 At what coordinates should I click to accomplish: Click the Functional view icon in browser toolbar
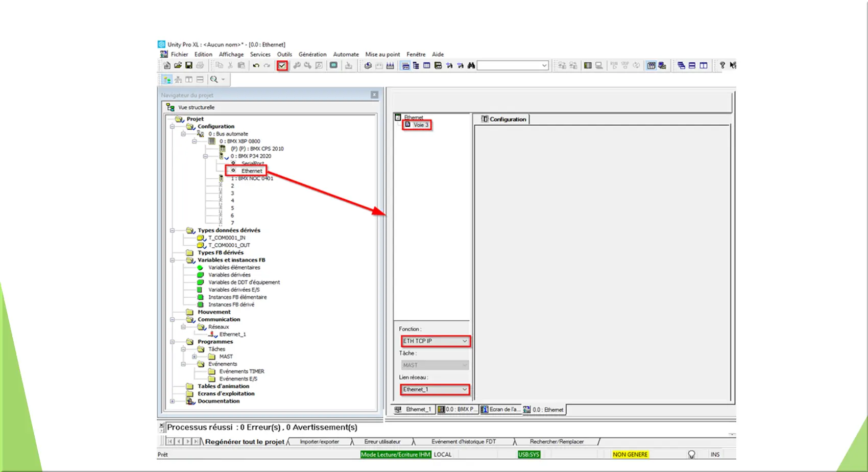tap(178, 80)
